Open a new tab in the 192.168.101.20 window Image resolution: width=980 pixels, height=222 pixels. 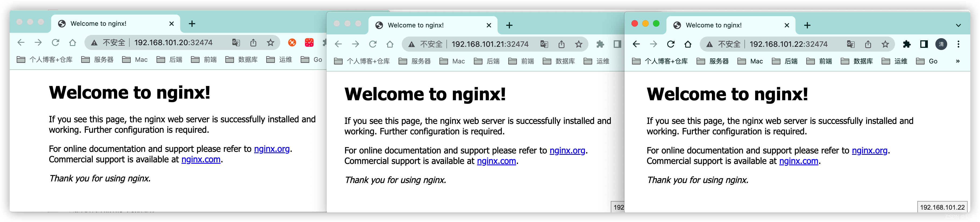(192, 24)
